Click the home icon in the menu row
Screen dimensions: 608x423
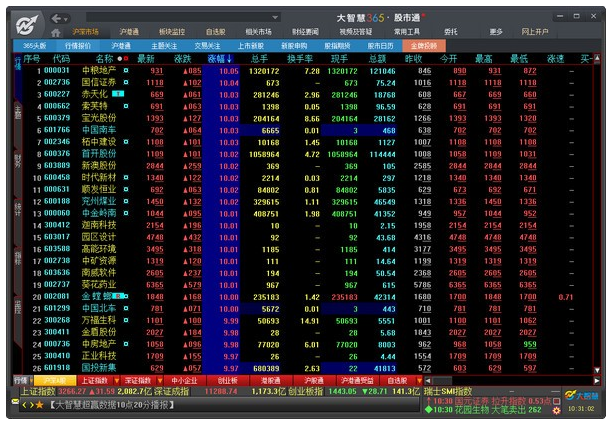[55, 33]
